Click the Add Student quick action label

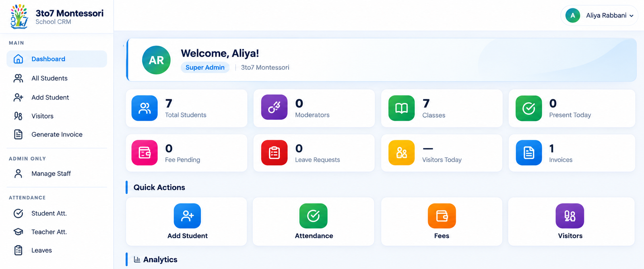click(188, 236)
